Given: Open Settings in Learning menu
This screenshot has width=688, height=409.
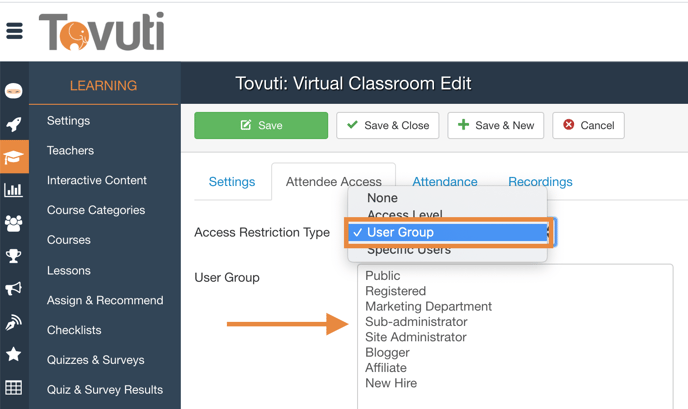Looking at the screenshot, I should click(68, 121).
